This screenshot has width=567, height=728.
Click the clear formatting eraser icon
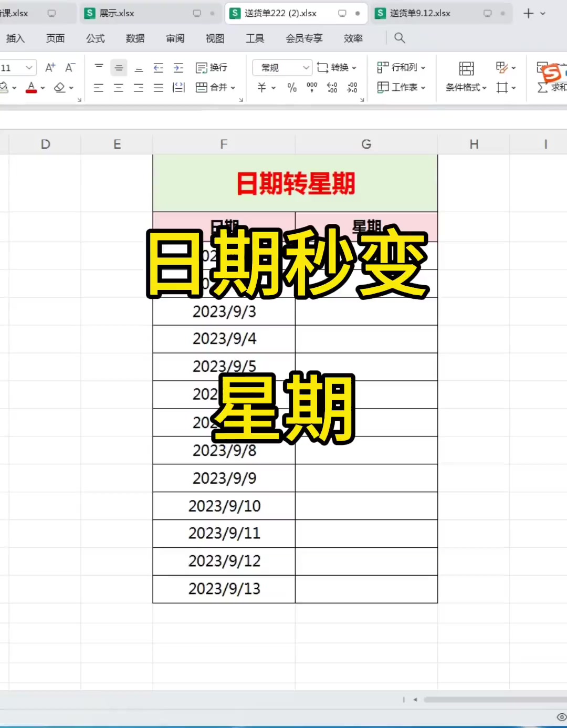click(60, 88)
